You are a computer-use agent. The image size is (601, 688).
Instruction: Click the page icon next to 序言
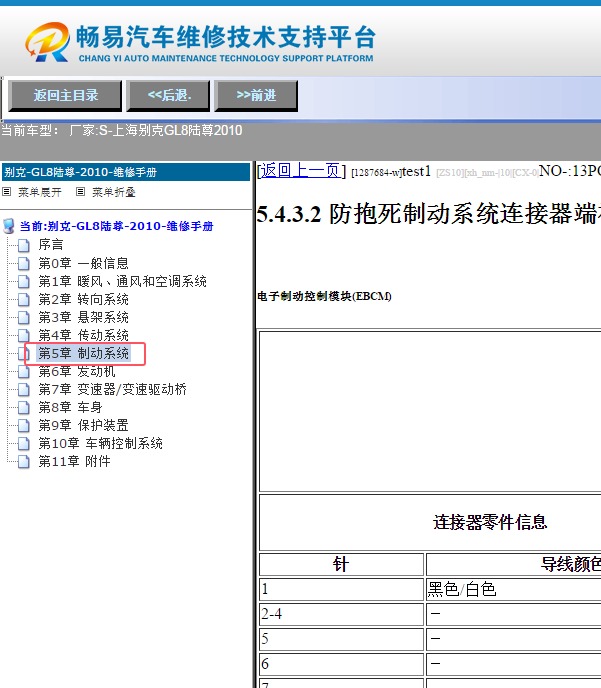click(24, 245)
